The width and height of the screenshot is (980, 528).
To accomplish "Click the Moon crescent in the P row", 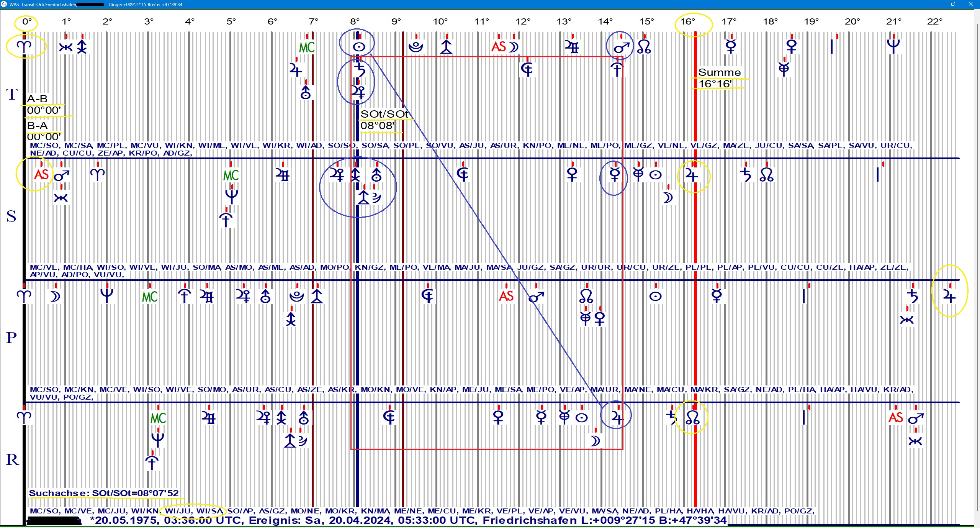I will 55,296.
